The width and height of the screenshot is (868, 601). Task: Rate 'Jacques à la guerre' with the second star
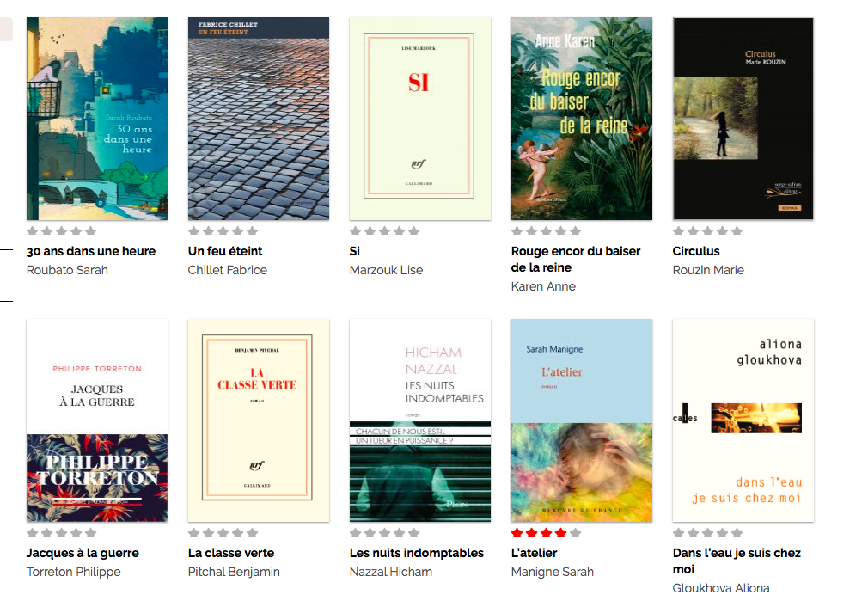tap(47, 532)
